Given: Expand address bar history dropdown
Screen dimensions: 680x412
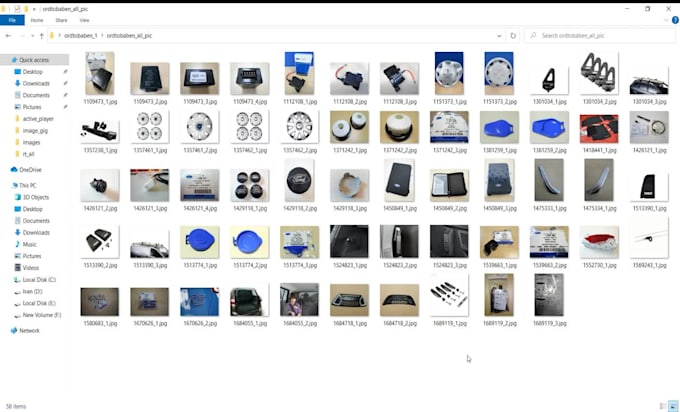Looking at the screenshot, I should coord(499,36).
